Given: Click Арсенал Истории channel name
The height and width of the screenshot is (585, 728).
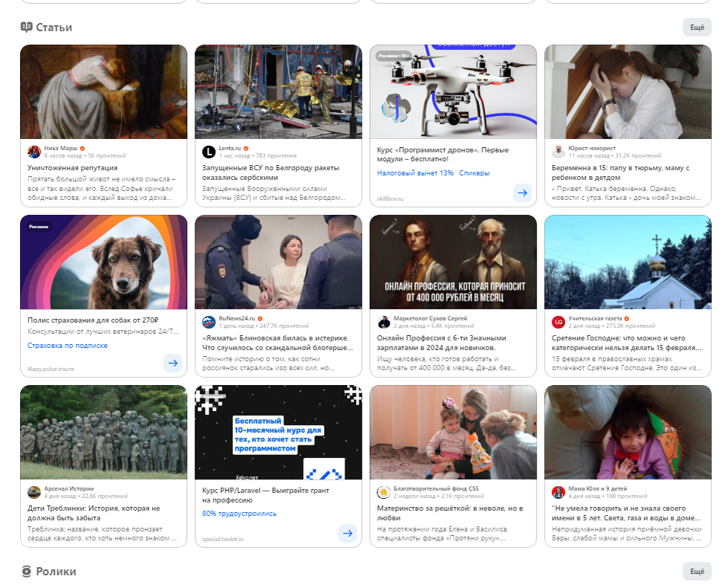Looking at the screenshot, I should pos(68,488).
